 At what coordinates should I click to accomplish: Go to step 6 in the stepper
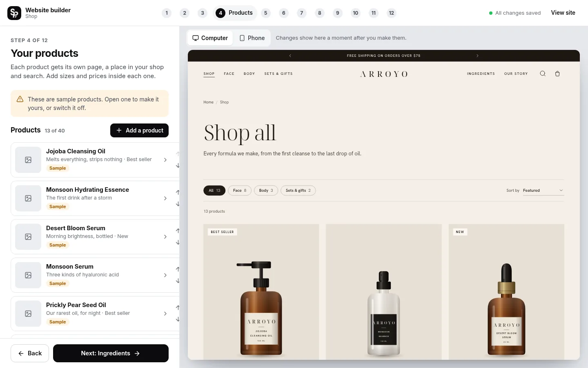(284, 13)
